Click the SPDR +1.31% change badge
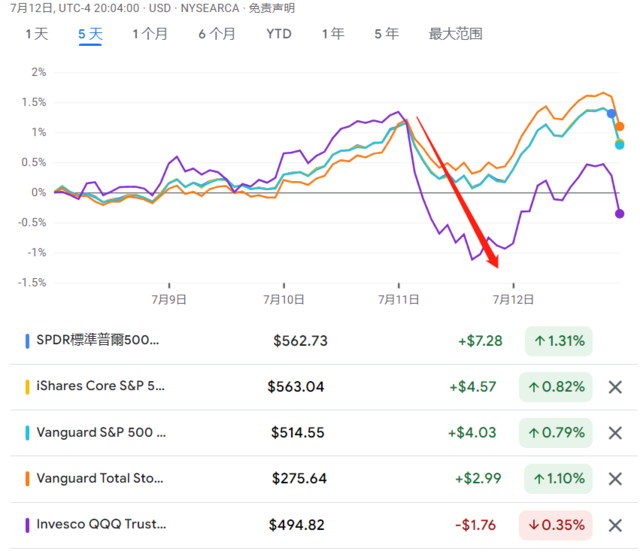640x560 pixels. (558, 341)
